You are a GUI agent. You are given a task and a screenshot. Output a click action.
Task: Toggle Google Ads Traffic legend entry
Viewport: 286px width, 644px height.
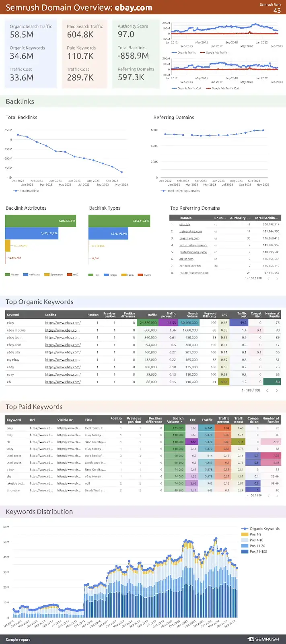coord(214,52)
